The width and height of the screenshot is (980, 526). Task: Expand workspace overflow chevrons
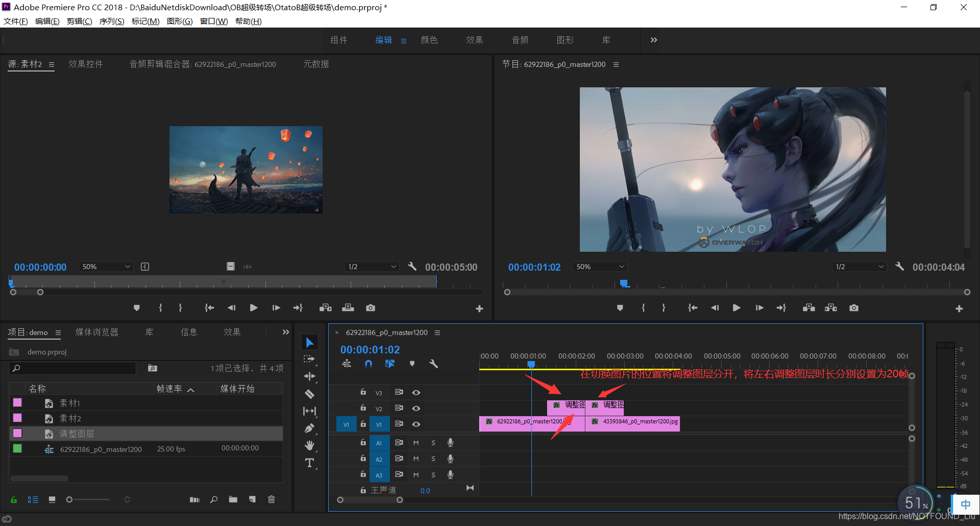[x=654, y=40]
